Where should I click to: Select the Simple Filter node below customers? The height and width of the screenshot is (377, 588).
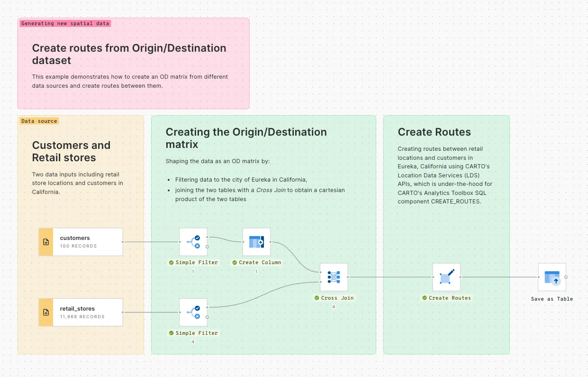tap(193, 242)
